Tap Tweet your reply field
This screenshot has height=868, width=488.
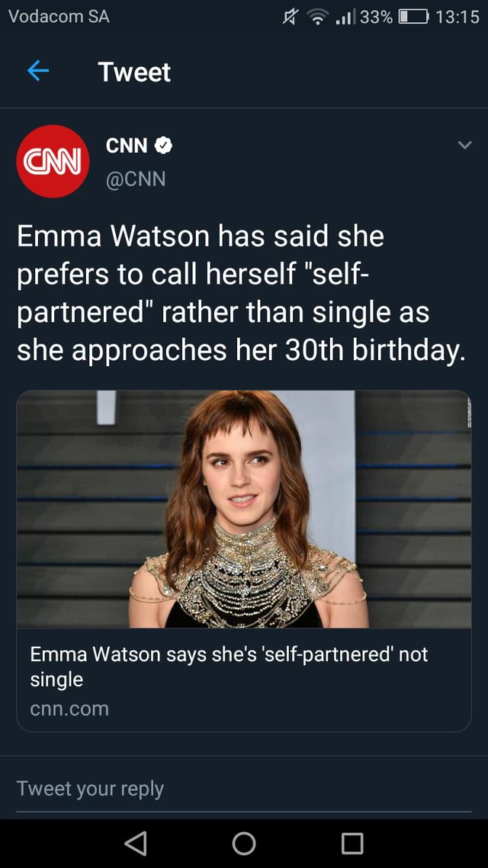pos(89,788)
